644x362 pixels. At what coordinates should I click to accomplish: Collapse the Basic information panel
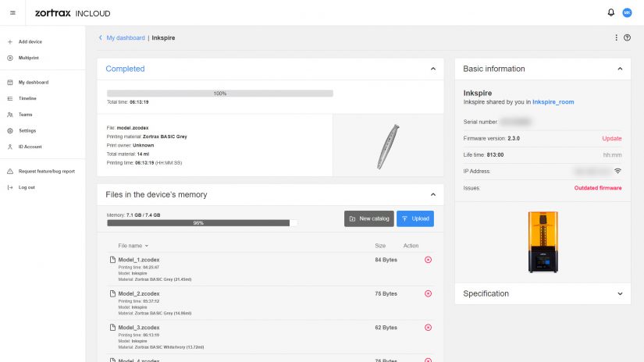pyautogui.click(x=620, y=69)
